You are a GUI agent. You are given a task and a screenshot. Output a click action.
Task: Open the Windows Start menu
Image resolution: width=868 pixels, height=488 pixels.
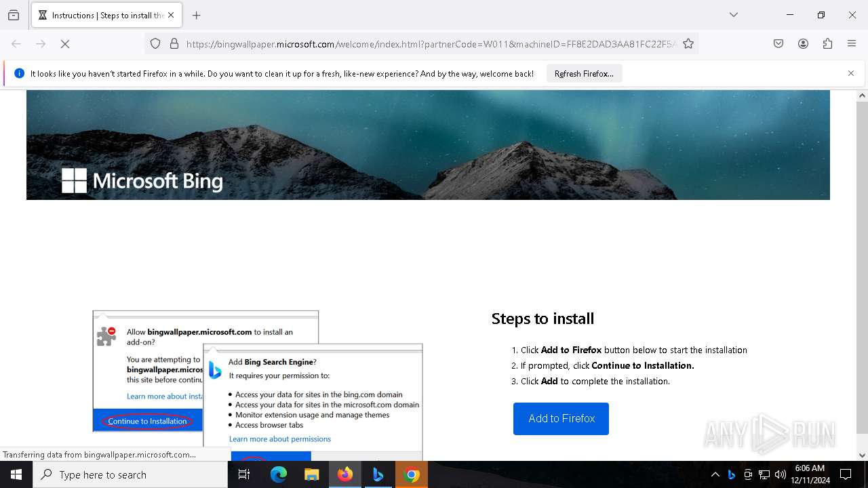point(16,474)
